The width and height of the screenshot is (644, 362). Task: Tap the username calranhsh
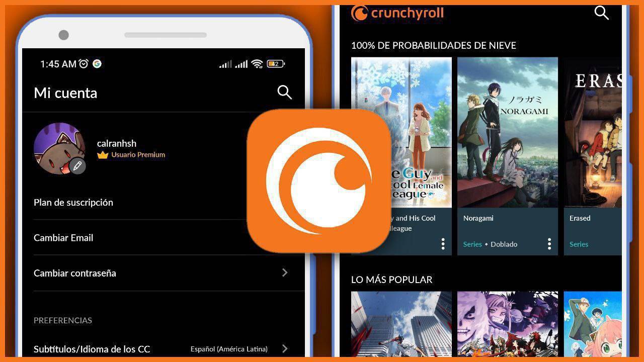tap(117, 143)
